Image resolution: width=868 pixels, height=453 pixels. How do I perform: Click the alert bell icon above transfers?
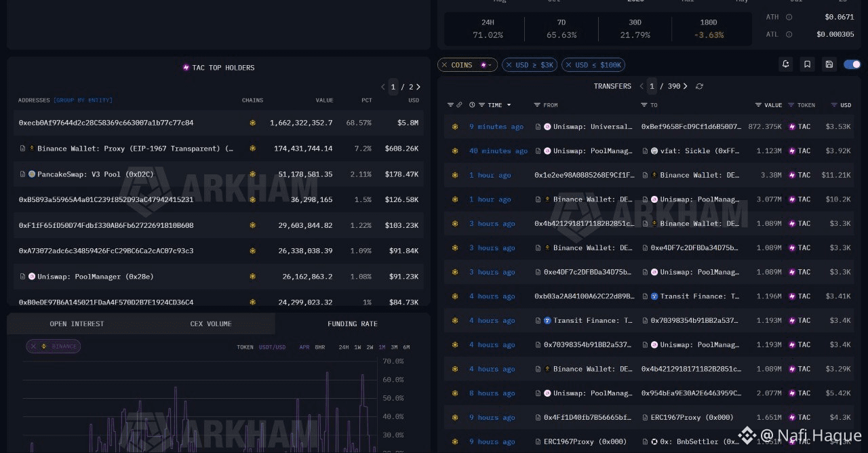click(786, 64)
